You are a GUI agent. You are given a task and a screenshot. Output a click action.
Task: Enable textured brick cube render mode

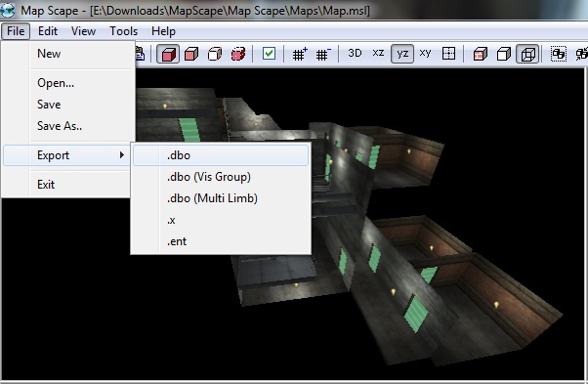click(481, 54)
